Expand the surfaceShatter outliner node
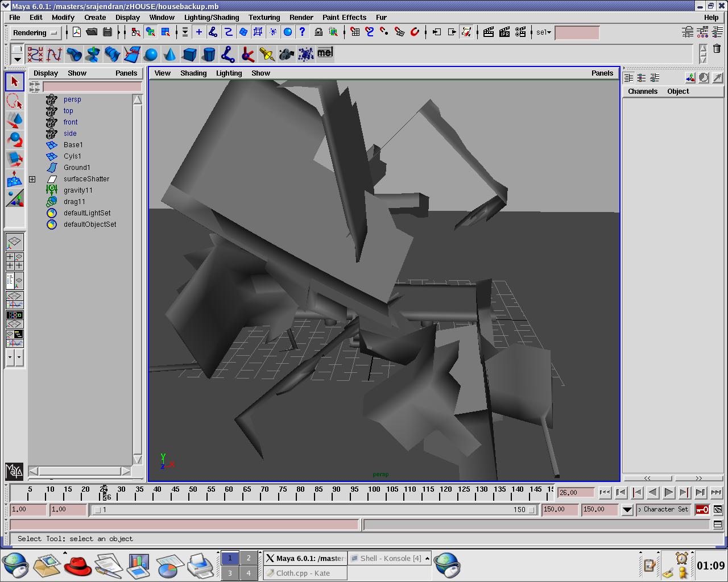This screenshot has height=582, width=728. 32,179
